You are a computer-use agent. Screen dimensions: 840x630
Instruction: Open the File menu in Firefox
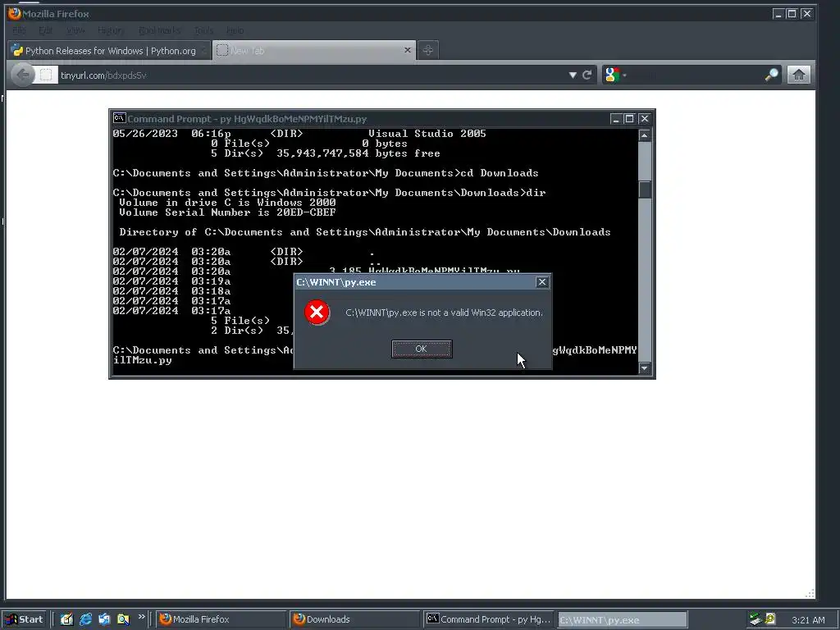[x=20, y=30]
